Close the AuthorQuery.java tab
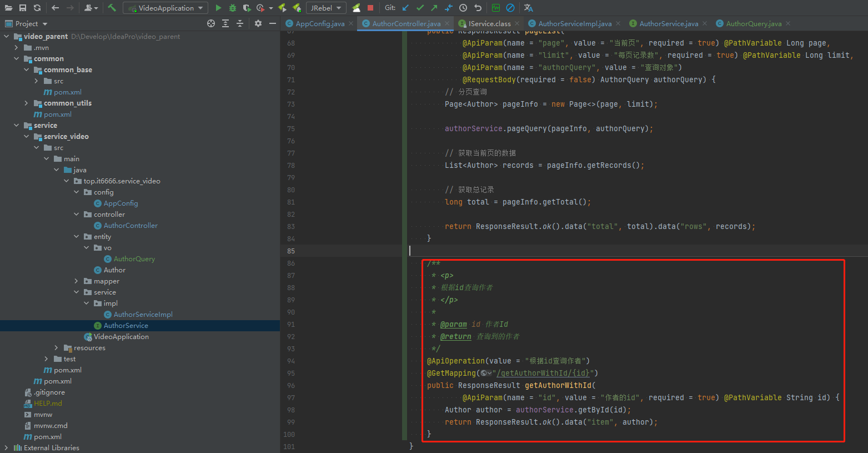868x453 pixels. 788,23
